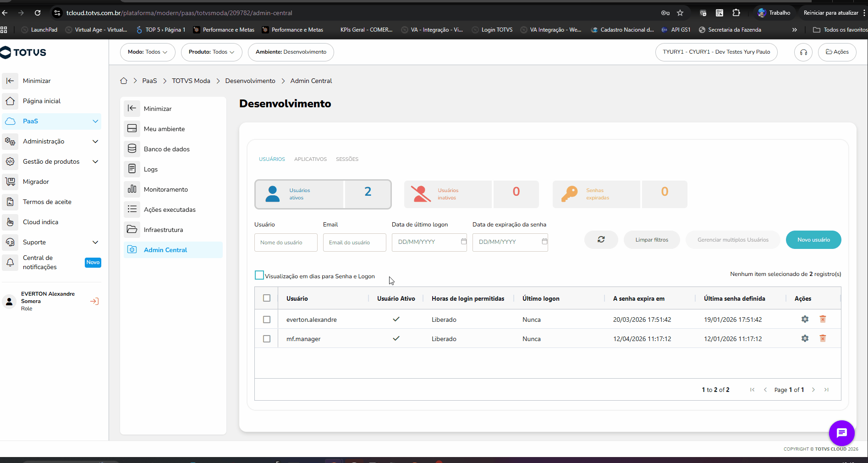Go to the next page of results
Screen dimensions: 868x463
(813, 390)
